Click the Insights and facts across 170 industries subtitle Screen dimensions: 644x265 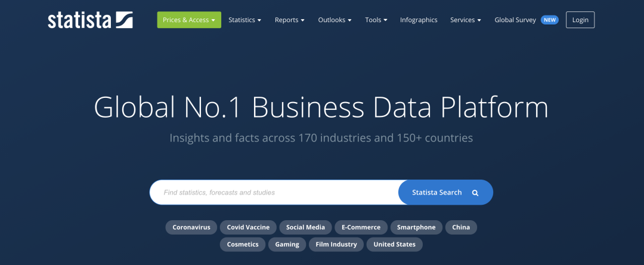(321, 138)
